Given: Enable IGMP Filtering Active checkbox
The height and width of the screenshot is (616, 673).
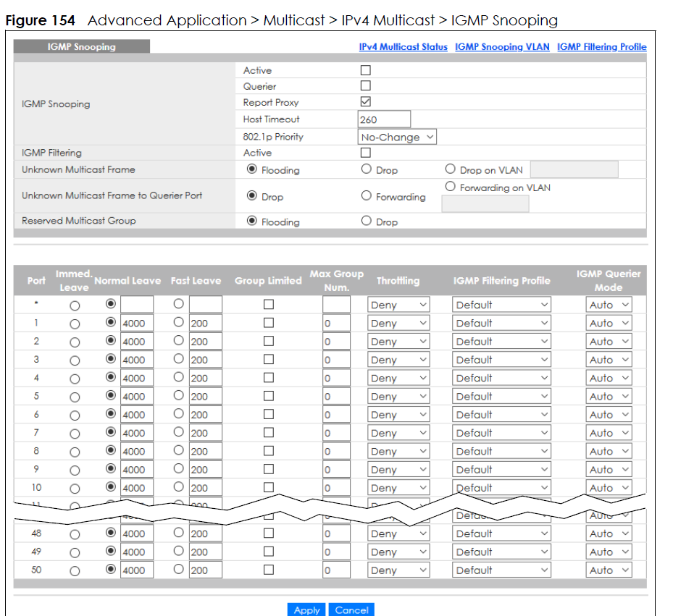Looking at the screenshot, I should pos(366,153).
